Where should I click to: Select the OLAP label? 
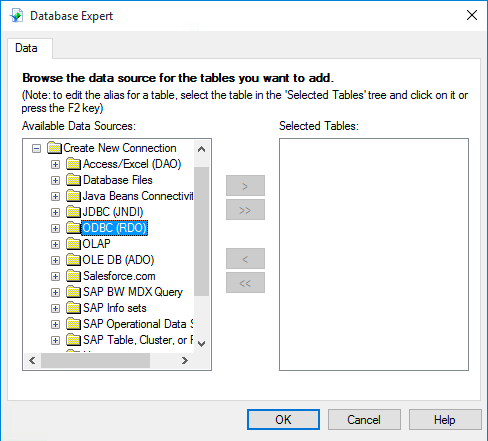(x=96, y=244)
